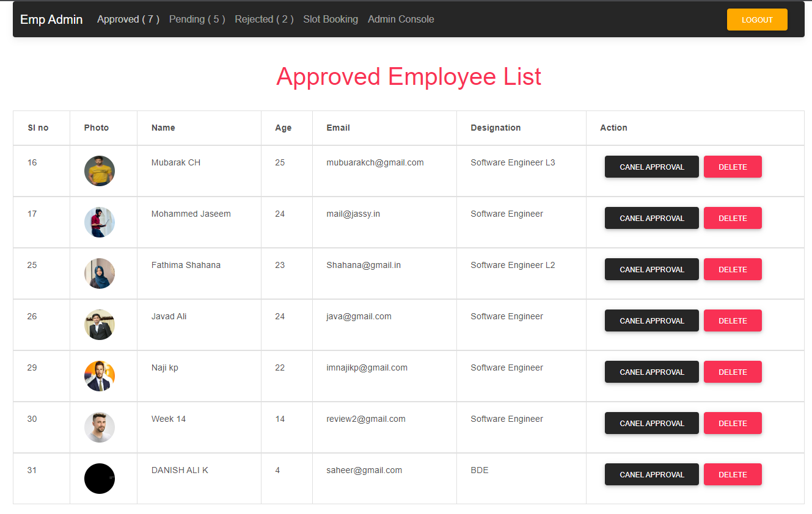
Task: Switch to the Pending ( 5 ) tab
Action: tap(197, 19)
